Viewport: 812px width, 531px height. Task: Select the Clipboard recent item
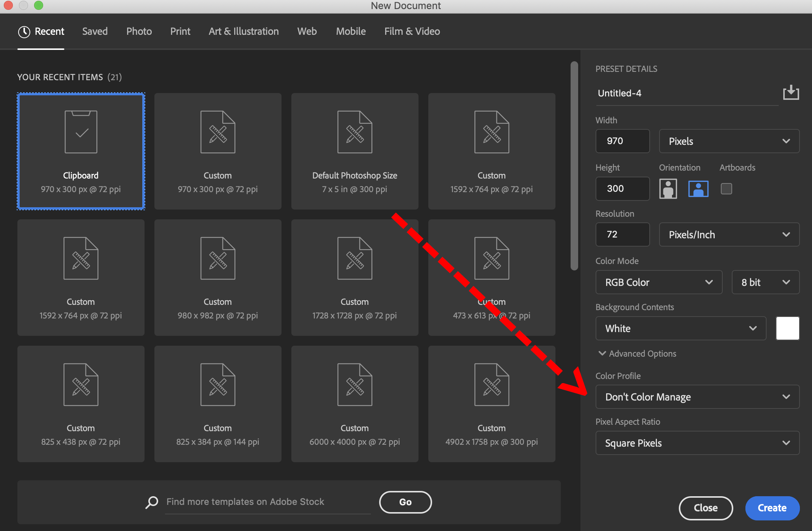tap(81, 151)
